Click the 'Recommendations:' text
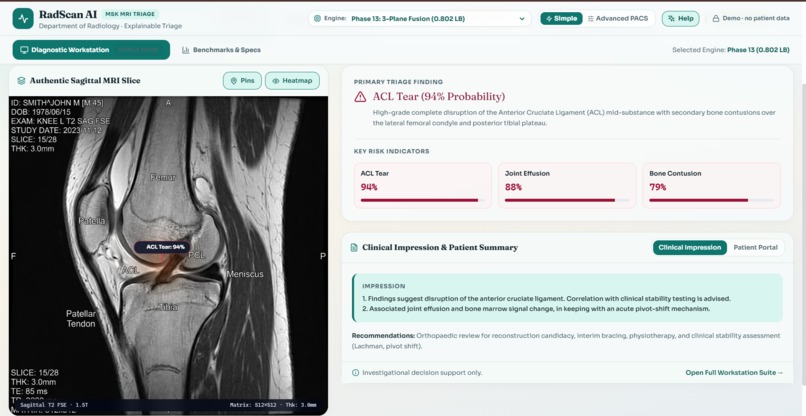 pos(383,336)
